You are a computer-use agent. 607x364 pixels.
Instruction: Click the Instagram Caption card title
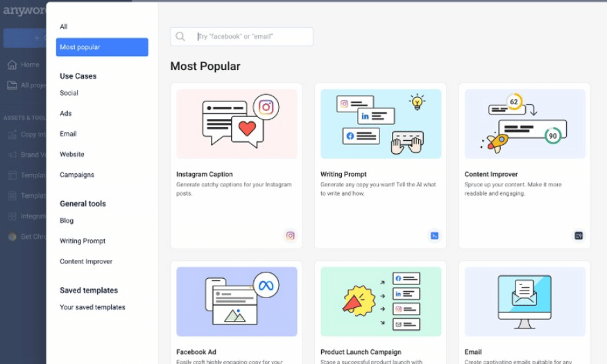tap(205, 175)
